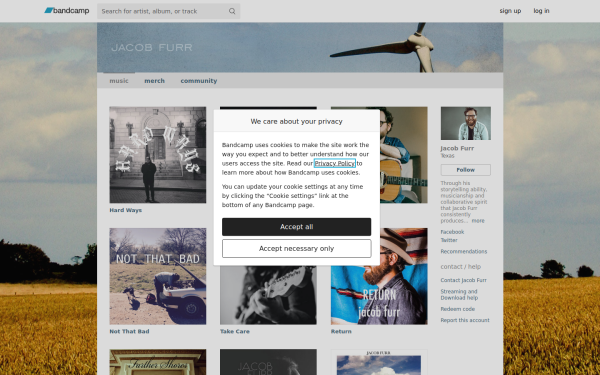Choose Accept necessary only
The height and width of the screenshot is (375, 600).
tap(297, 249)
